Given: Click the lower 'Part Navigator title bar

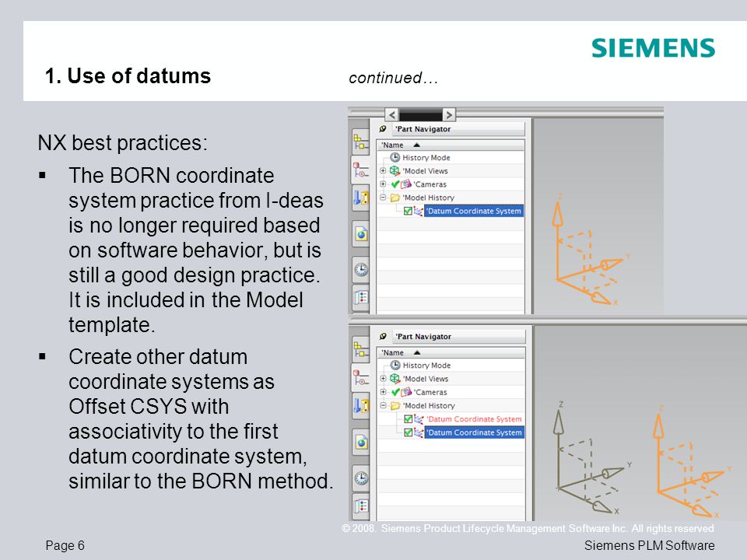Looking at the screenshot, I should click(459, 337).
